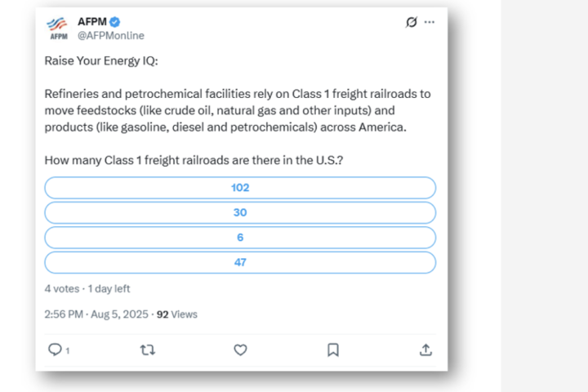Click the Aug 5, 2025 date link
This screenshot has height=392, width=588.
click(x=119, y=314)
